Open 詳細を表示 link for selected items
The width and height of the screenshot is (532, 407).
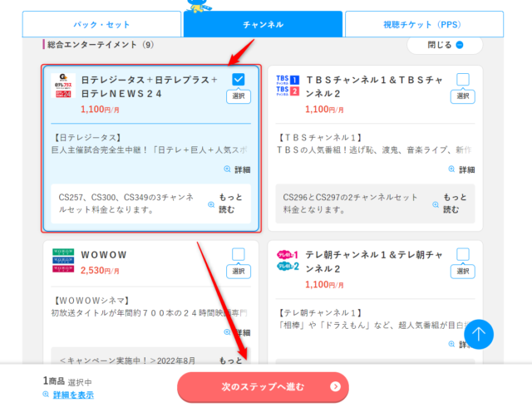(x=73, y=395)
